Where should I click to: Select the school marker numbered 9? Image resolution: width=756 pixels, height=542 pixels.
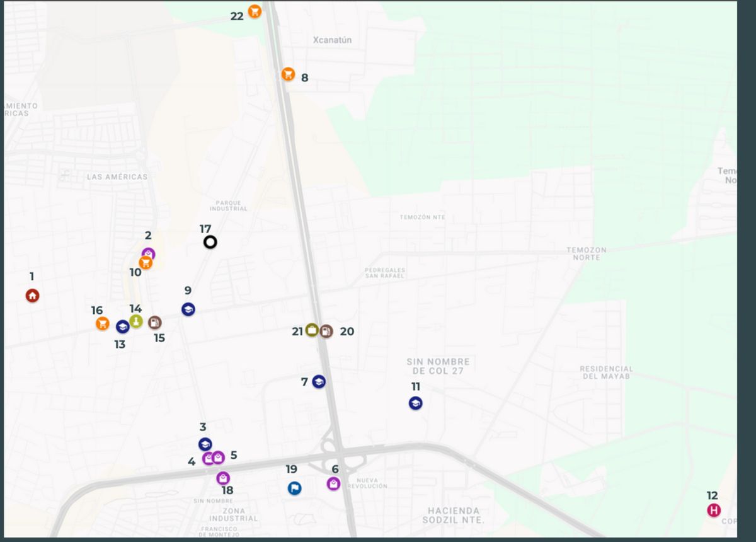pos(188,309)
